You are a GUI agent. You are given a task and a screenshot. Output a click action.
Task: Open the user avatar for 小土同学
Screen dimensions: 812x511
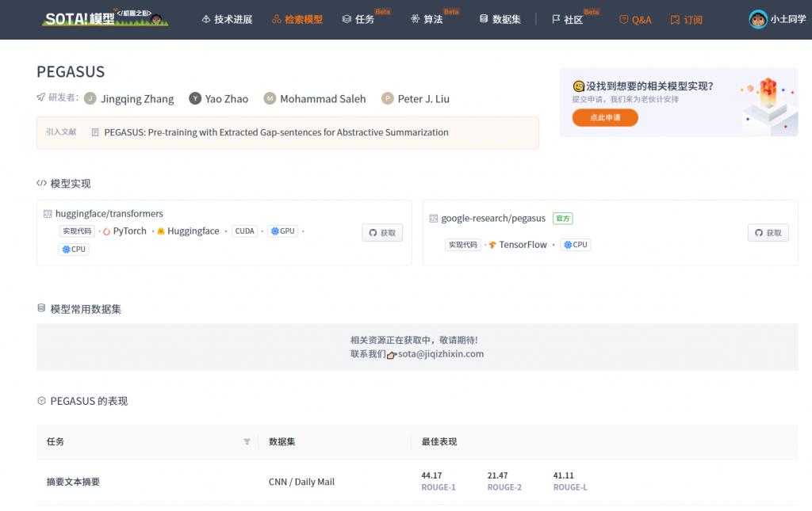758,20
